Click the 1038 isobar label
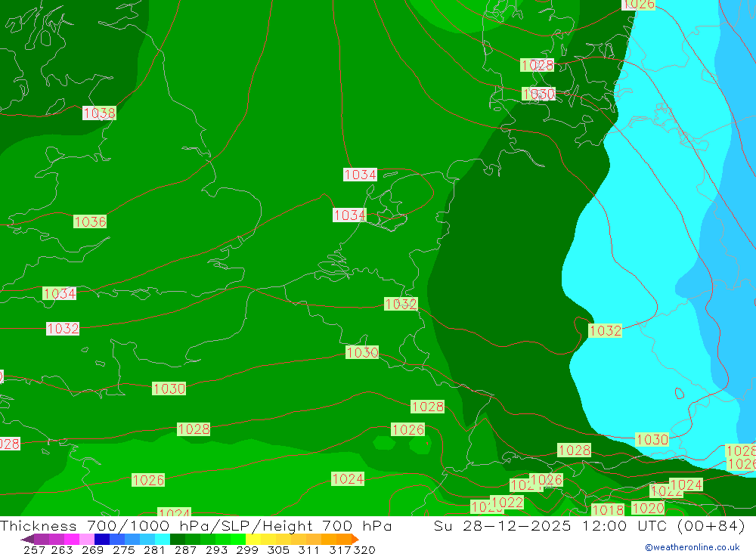756x554 pixels. (x=99, y=113)
